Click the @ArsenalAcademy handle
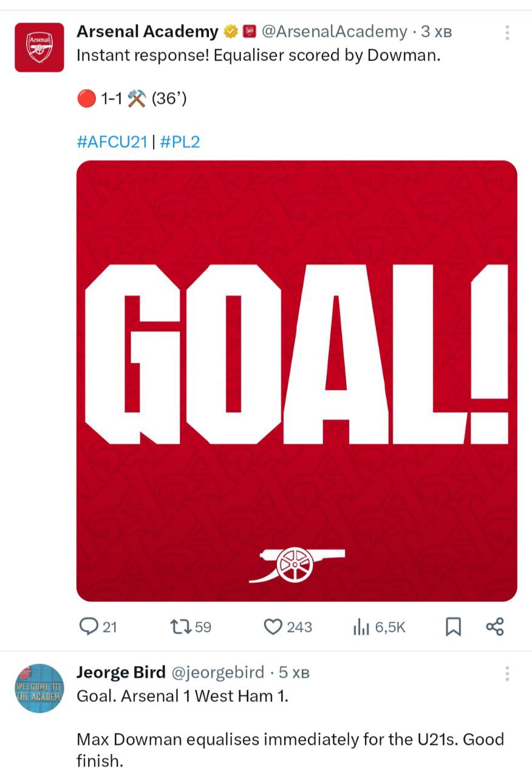This screenshot has height=778, width=532. tap(334, 32)
